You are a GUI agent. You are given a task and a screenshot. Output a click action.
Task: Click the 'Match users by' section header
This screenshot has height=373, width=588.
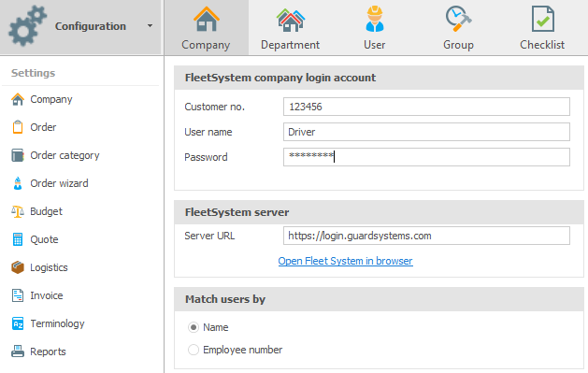pyautogui.click(x=225, y=299)
